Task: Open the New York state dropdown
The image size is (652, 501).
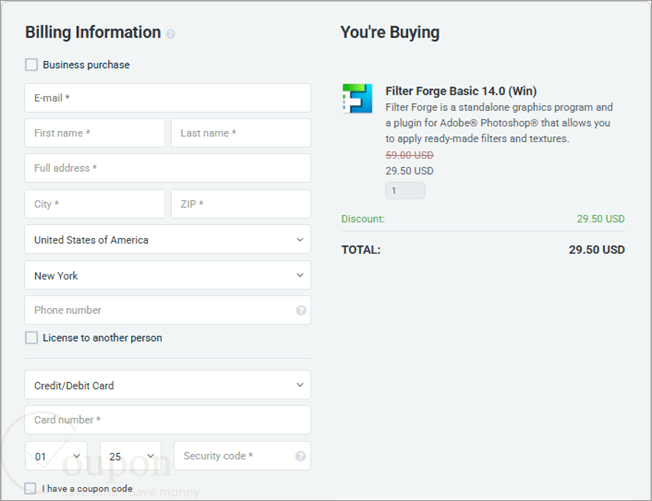Action: (x=168, y=275)
